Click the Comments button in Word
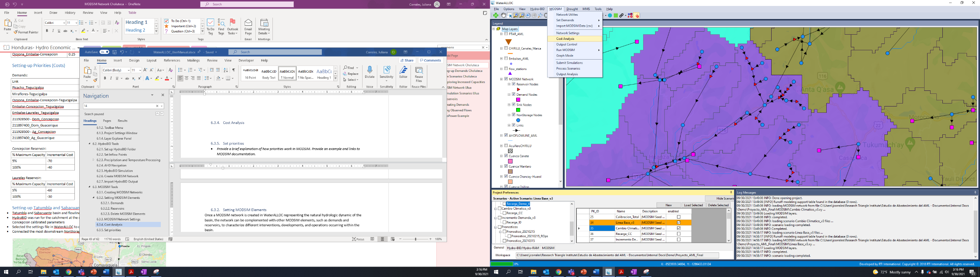Image resolution: width=980 pixels, height=277 pixels. [431, 60]
